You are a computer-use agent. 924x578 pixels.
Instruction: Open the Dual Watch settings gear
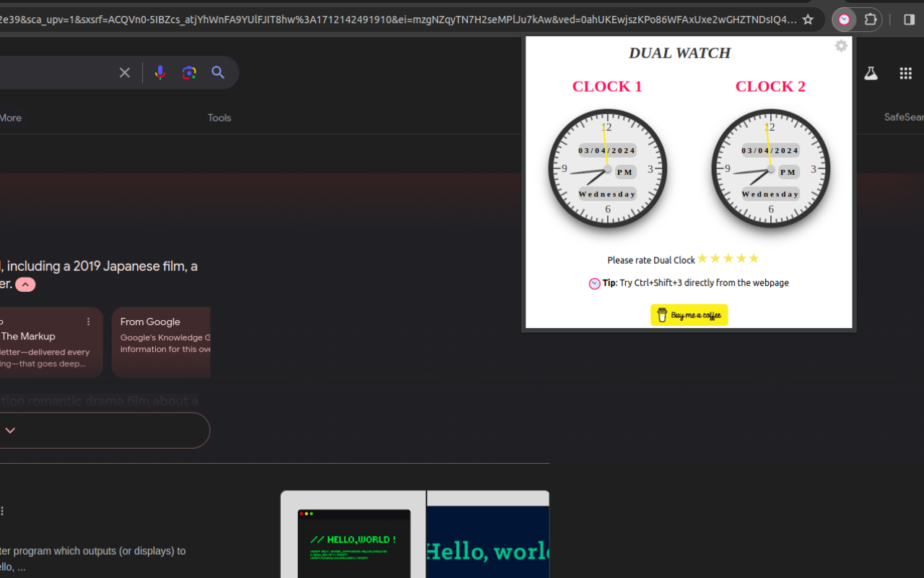point(840,46)
